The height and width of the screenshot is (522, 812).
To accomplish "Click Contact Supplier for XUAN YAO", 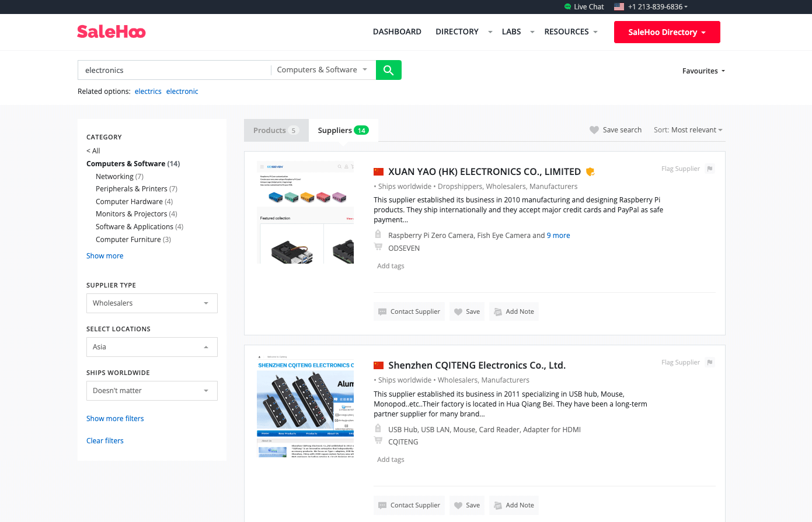I will coord(409,311).
